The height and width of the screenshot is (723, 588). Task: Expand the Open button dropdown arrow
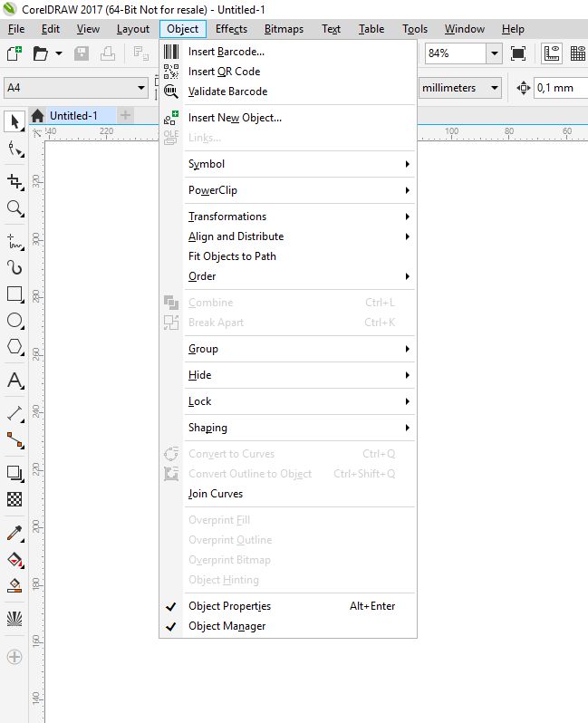[59, 53]
